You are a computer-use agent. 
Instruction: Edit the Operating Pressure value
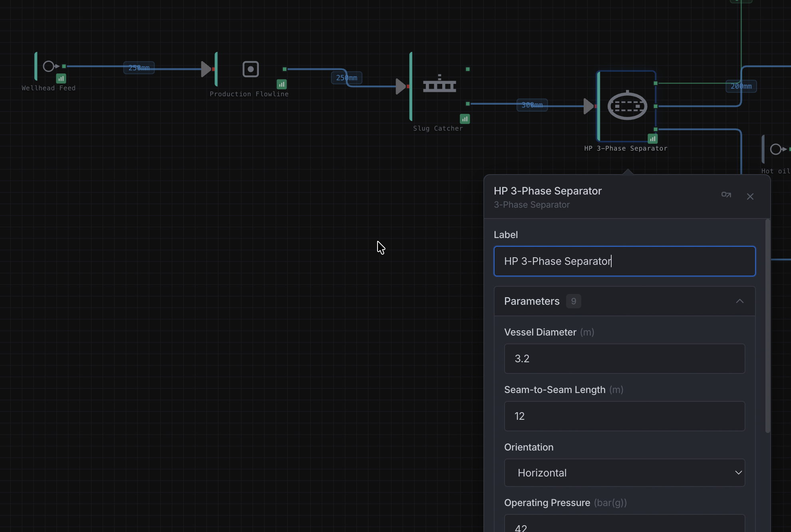click(x=624, y=524)
